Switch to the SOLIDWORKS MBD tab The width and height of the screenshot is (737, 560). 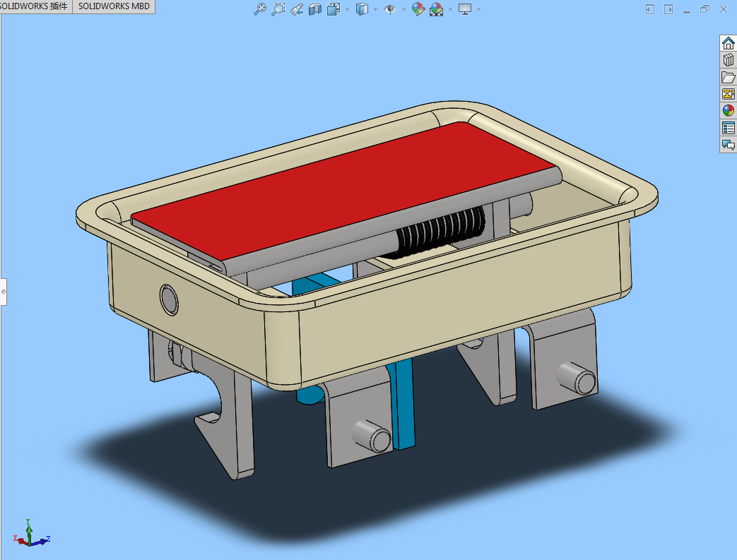(x=114, y=6)
